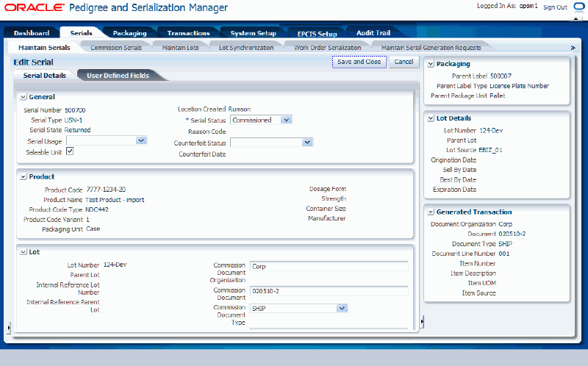The image size is (588, 366).
Task: Select Document Type value SHIP in panel
Action: tap(505, 244)
